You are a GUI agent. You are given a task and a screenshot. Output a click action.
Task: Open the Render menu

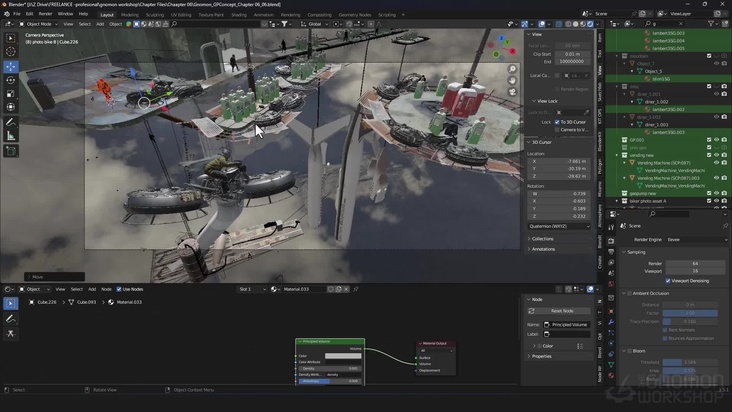click(45, 14)
